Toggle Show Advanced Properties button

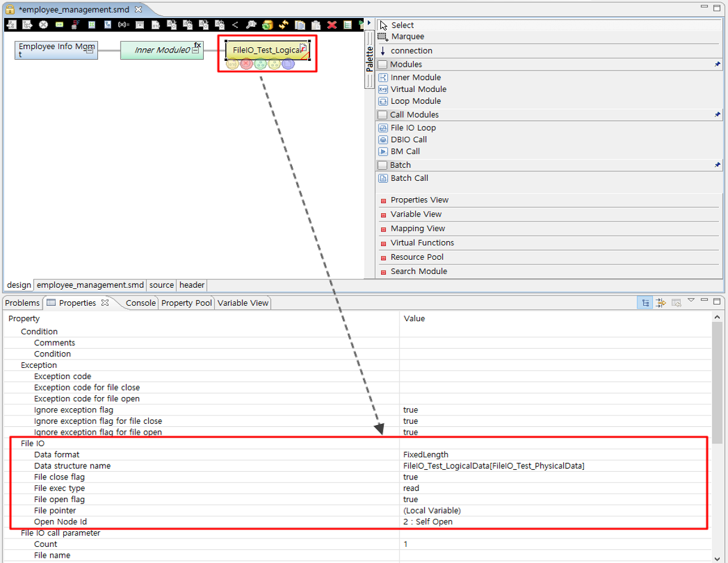point(661,303)
